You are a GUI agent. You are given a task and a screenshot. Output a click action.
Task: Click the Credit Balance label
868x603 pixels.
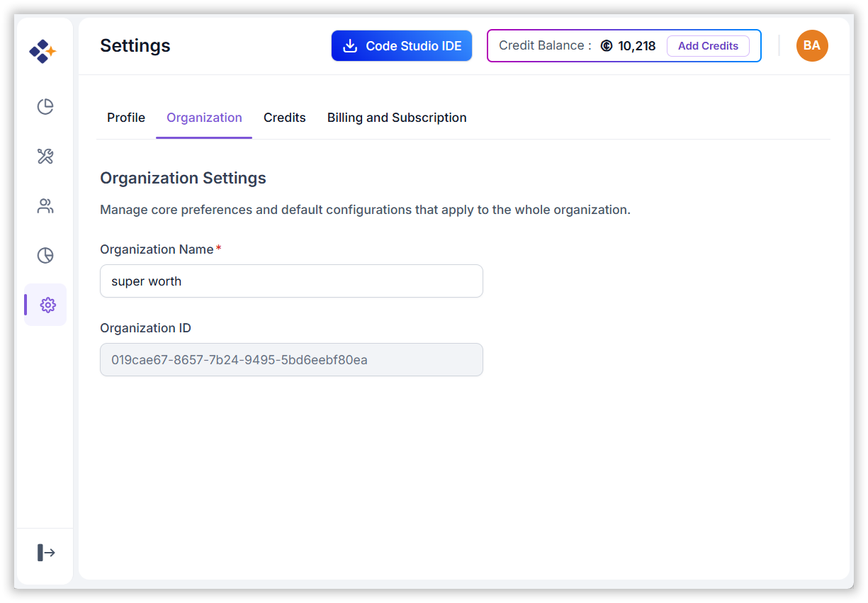click(545, 45)
